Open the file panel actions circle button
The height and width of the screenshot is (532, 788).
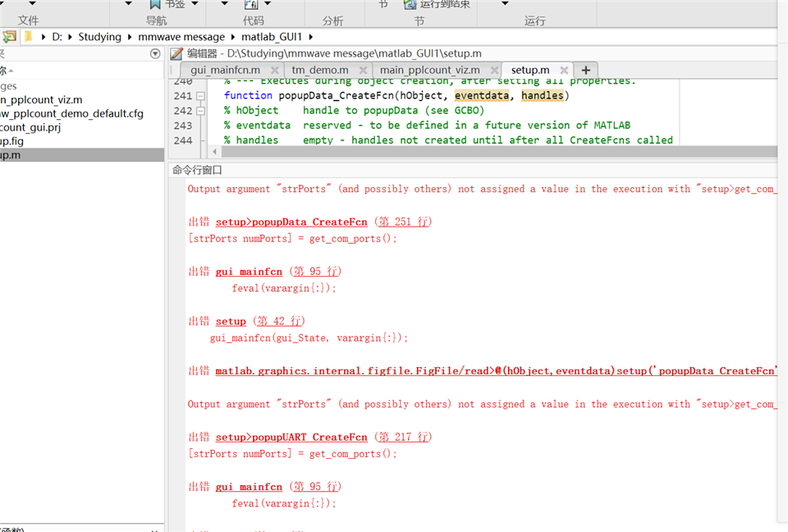[x=155, y=53]
